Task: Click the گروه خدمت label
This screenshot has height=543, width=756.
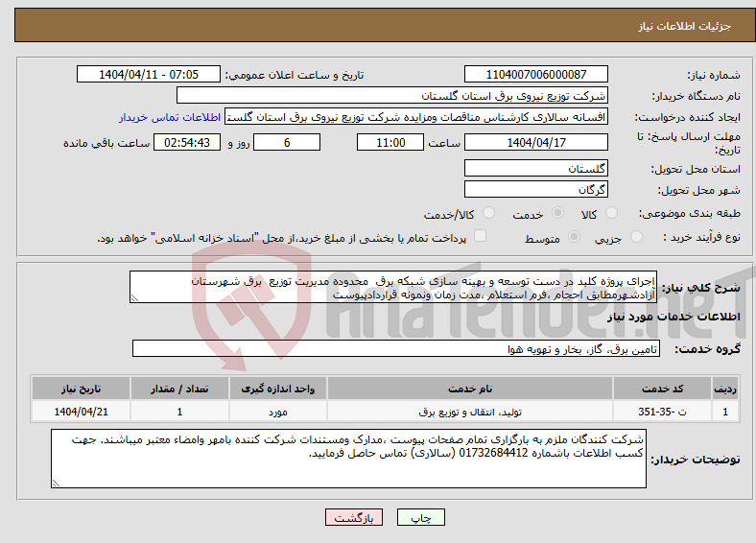Action: (707, 349)
